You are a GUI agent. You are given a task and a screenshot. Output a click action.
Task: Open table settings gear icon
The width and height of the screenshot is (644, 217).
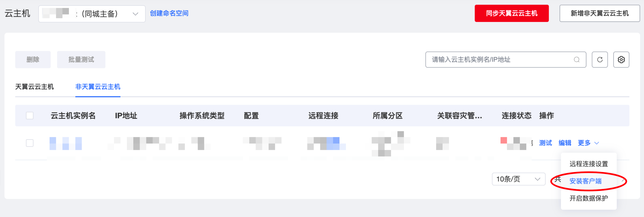[621, 60]
